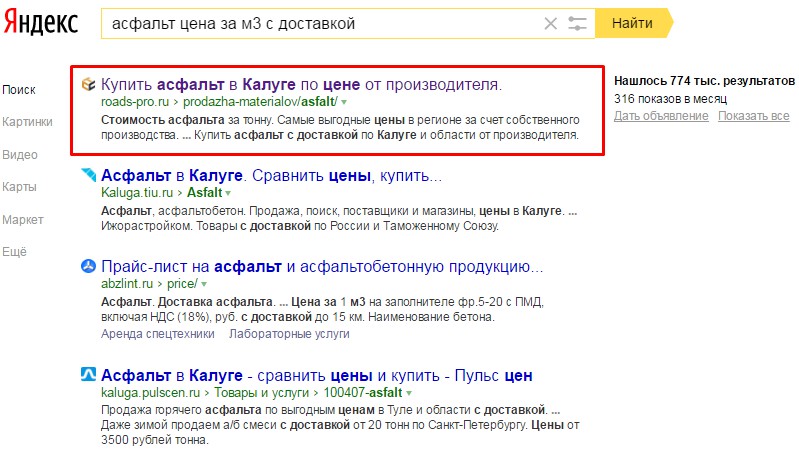Screen dimensions: 799x462
Task: Open Асфальт в Калуге - Пульс цен result
Action: (x=316, y=375)
